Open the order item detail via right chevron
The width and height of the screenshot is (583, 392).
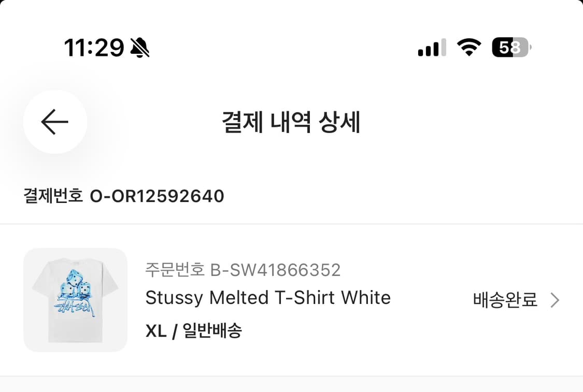tap(555, 299)
